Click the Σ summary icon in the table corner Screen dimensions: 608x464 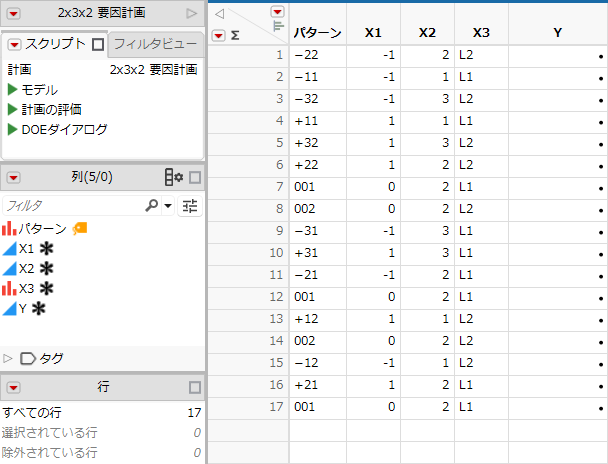[235, 36]
